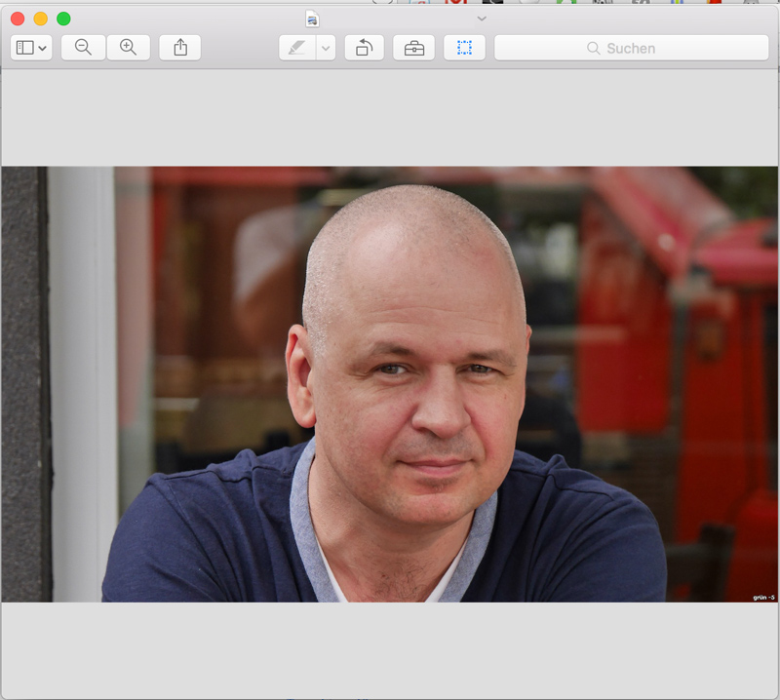
Task: Toggle the sidebar panel visibility
Action: tap(25, 47)
